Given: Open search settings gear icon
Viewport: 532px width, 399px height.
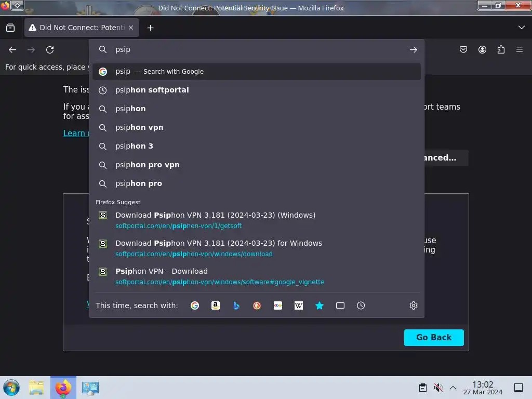Looking at the screenshot, I should [x=413, y=305].
